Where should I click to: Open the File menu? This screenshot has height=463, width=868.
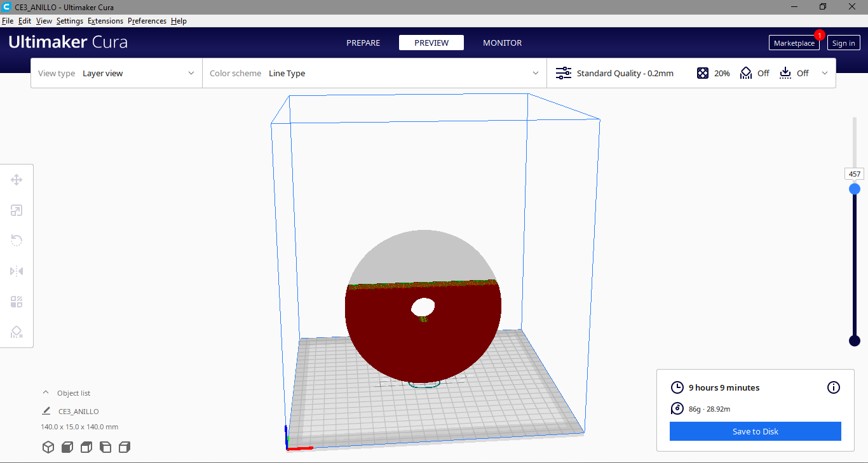[x=8, y=21]
